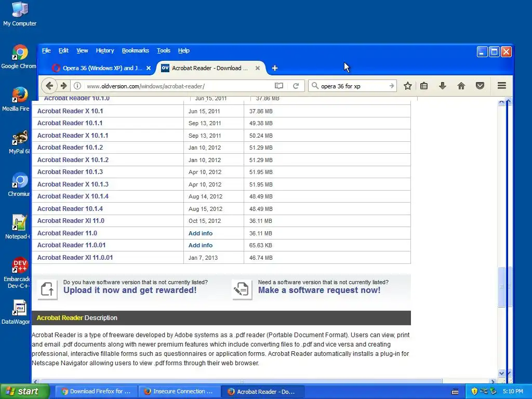Close the Acrobat Reader tab

(x=258, y=68)
